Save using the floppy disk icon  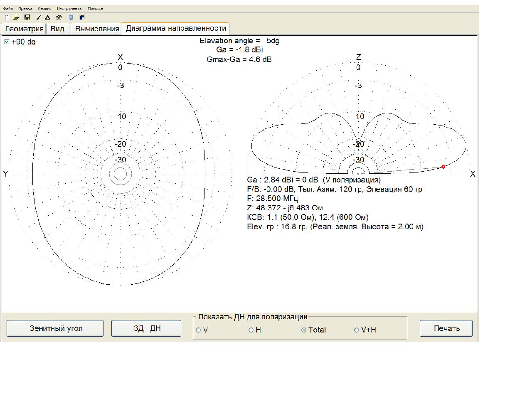[x=27, y=17]
